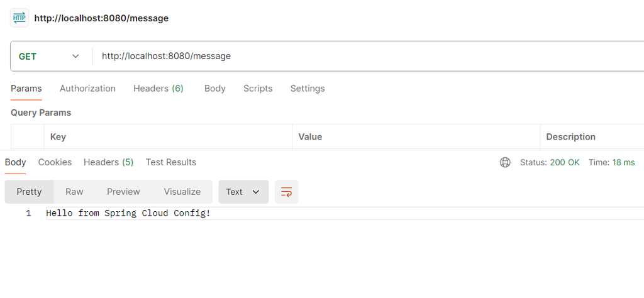The width and height of the screenshot is (644, 298).
Task: View the response Headers (5) tab
Action: point(108,162)
